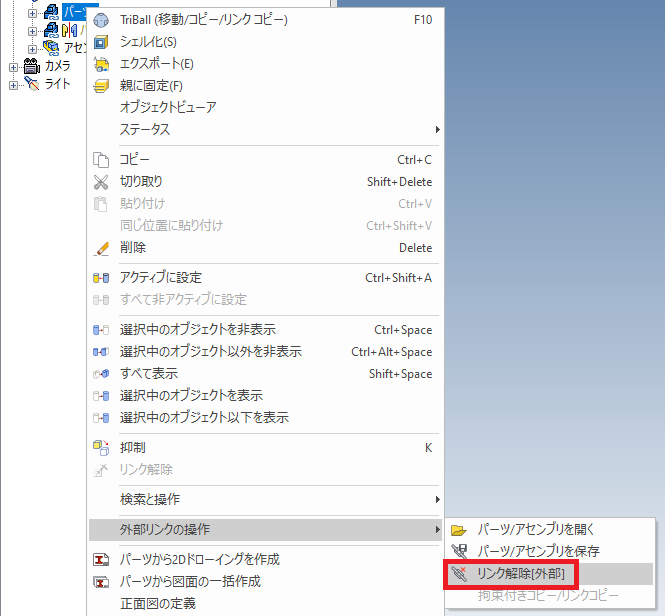Select コピー in the context menu
Viewport: 665px width, 616px height.
pos(265,160)
